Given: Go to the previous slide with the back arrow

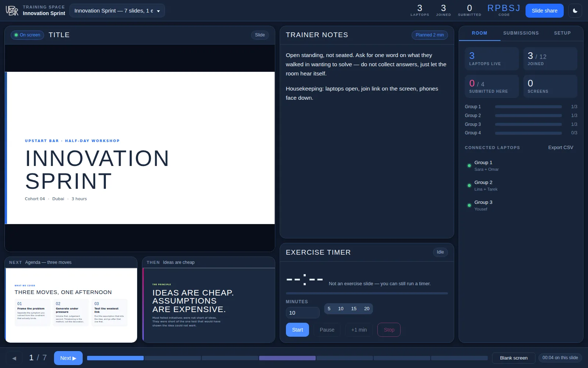Looking at the screenshot, I should (x=14, y=358).
